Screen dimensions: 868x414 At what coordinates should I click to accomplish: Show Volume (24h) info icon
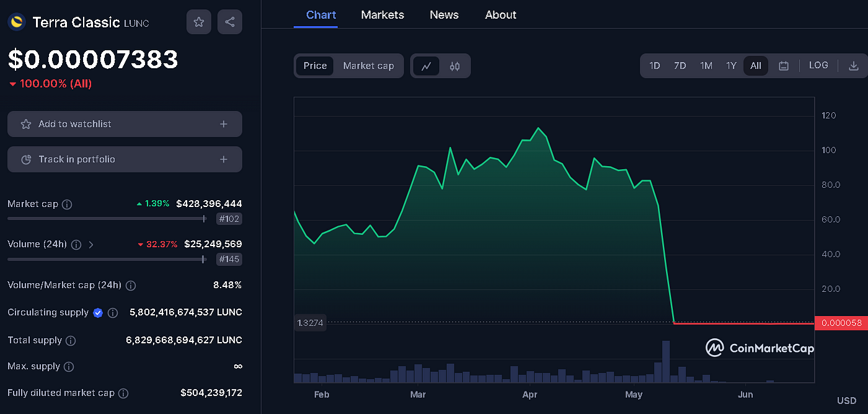pyautogui.click(x=76, y=245)
